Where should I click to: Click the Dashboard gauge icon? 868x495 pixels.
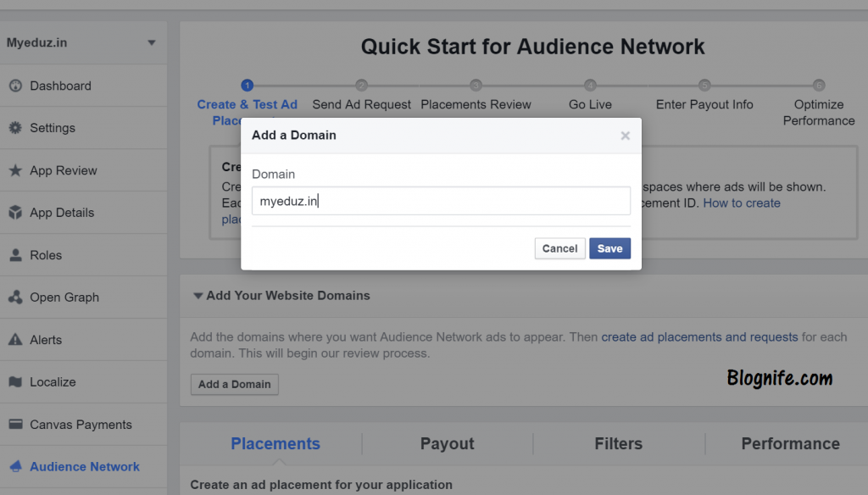(15, 86)
